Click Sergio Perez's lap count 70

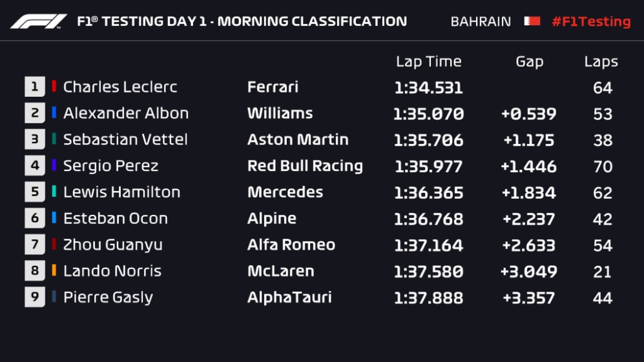(x=602, y=166)
